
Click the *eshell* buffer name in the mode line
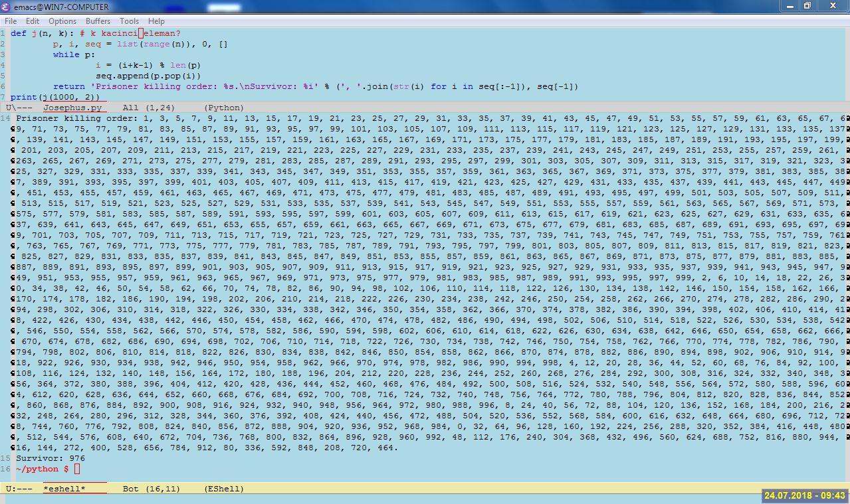click(x=64, y=489)
